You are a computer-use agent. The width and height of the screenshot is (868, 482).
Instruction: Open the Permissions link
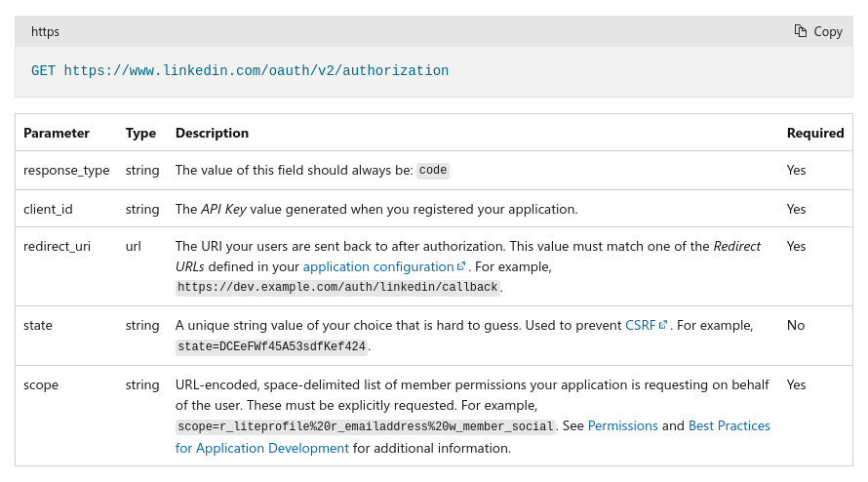pyautogui.click(x=622, y=425)
